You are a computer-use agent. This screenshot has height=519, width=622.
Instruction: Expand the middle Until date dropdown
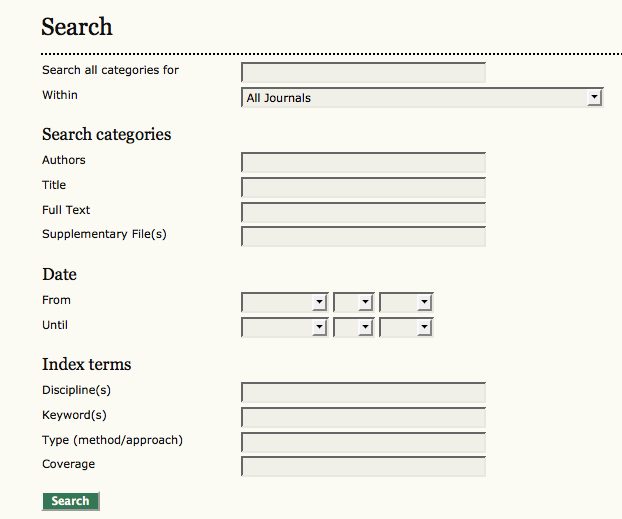(353, 327)
